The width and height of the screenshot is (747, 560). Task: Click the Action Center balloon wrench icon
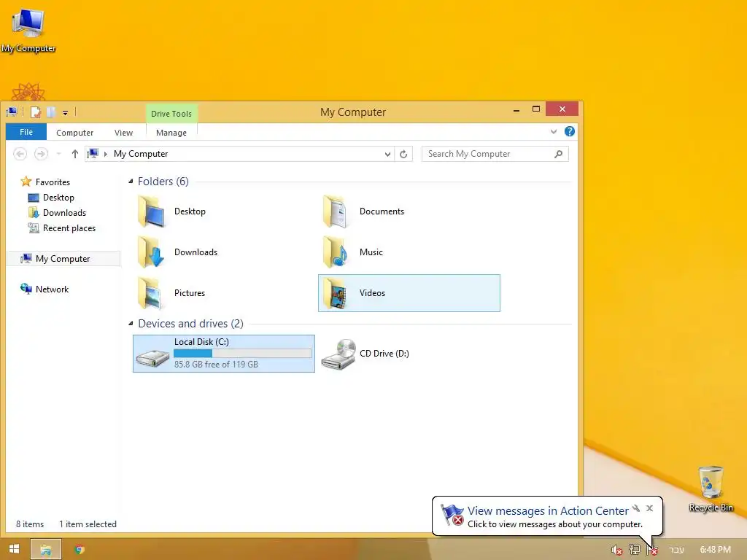636,508
